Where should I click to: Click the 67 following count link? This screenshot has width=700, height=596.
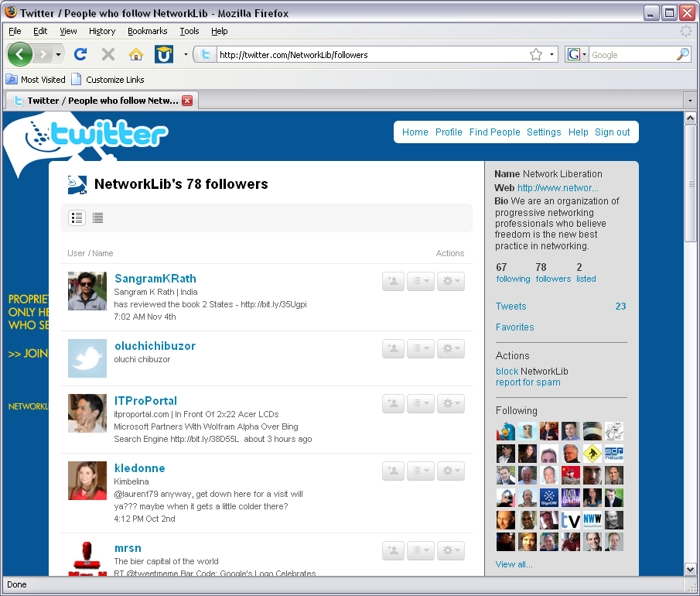coord(513,273)
